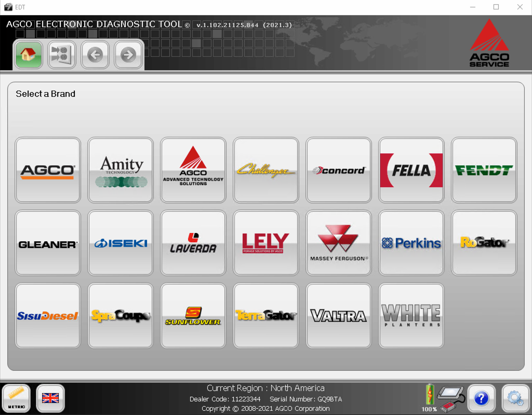Image resolution: width=532 pixels, height=415 pixels.
Task: Select the VALTRA brand
Action: pyautogui.click(x=338, y=315)
